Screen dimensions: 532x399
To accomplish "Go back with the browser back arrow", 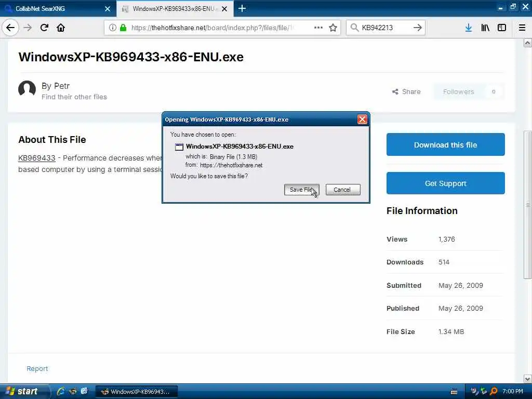I will [x=10, y=28].
